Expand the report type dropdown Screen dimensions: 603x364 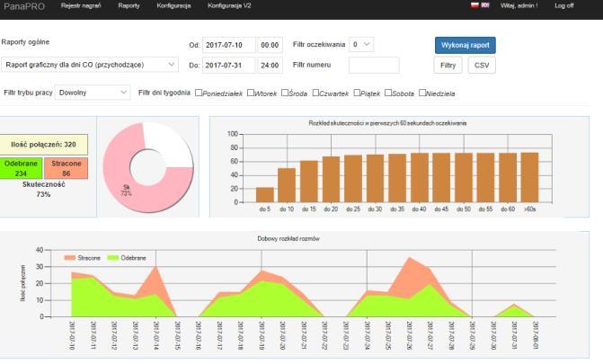click(x=90, y=65)
